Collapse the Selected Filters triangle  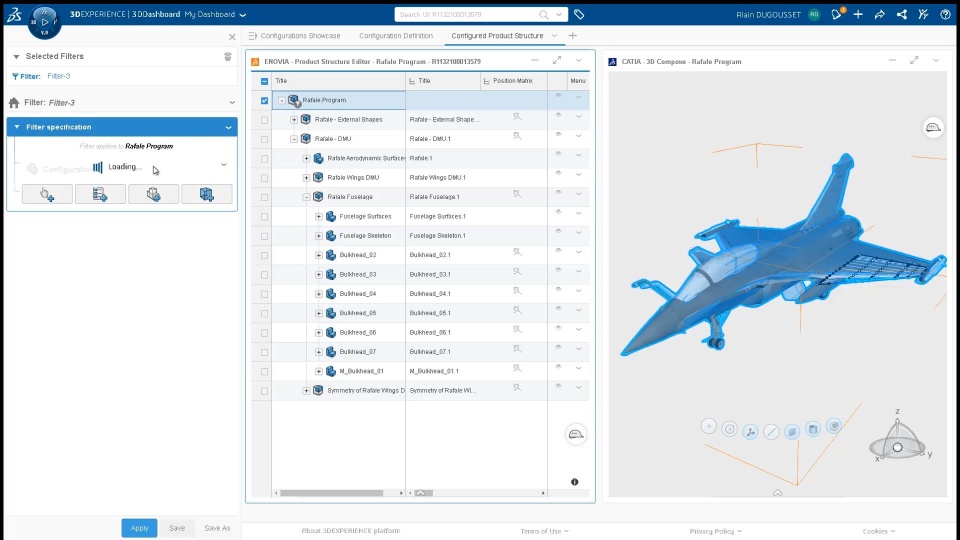pyautogui.click(x=17, y=56)
